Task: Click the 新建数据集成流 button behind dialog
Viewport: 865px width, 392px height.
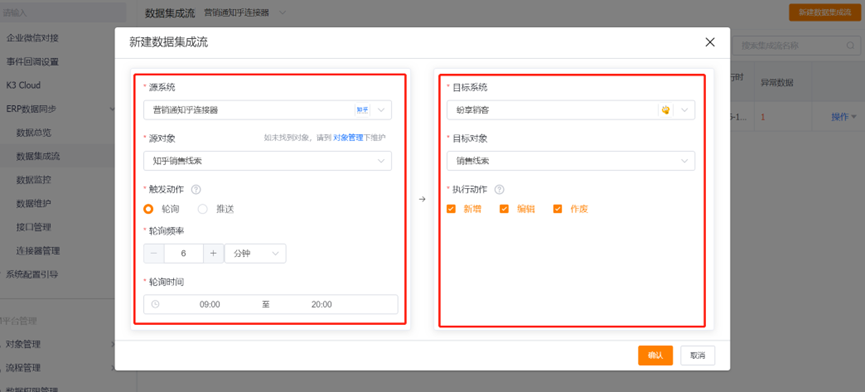Action: point(825,12)
